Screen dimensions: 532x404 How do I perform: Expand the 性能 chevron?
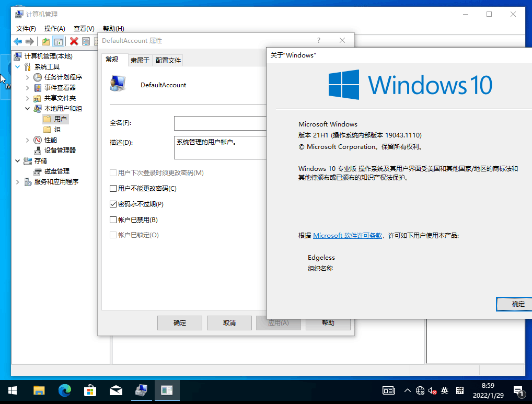coord(28,140)
